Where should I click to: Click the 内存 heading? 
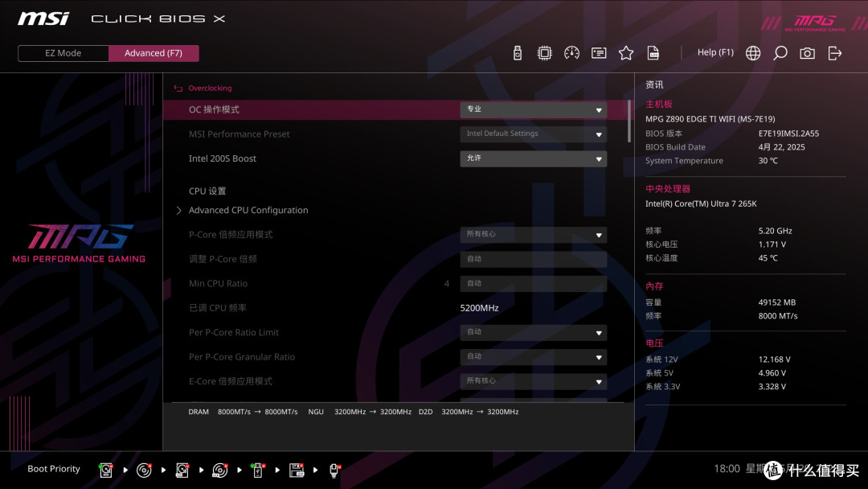(x=654, y=286)
